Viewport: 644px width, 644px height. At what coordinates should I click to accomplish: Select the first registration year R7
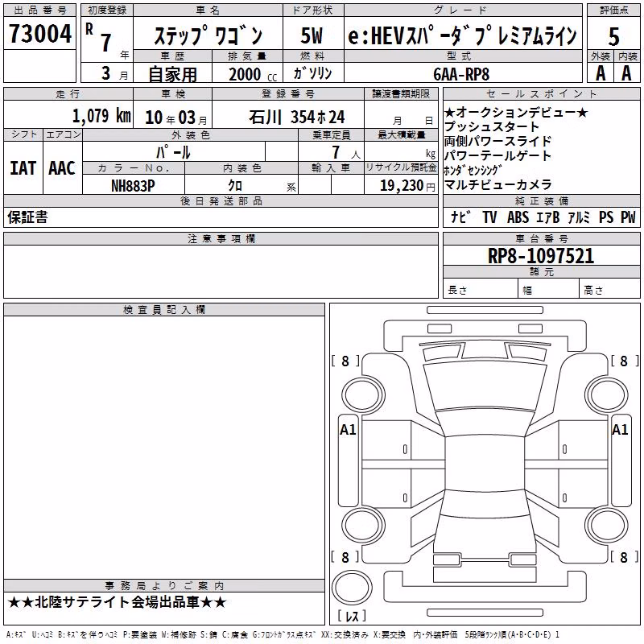point(100,37)
